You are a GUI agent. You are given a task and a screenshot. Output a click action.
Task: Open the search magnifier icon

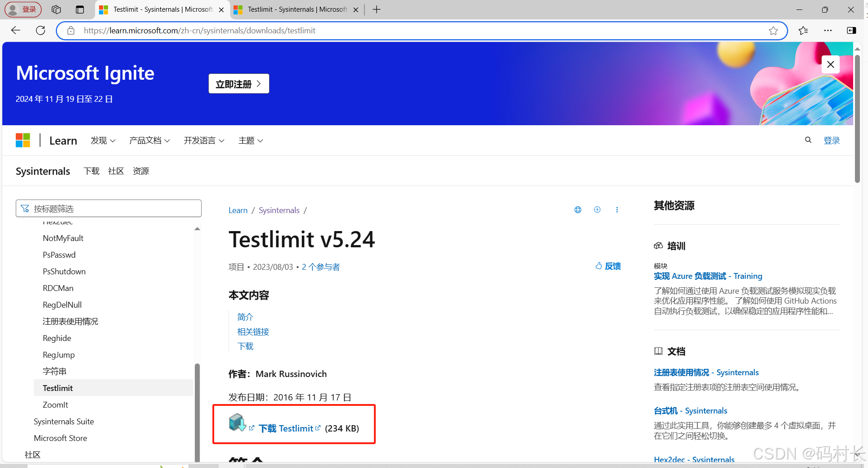[808, 140]
